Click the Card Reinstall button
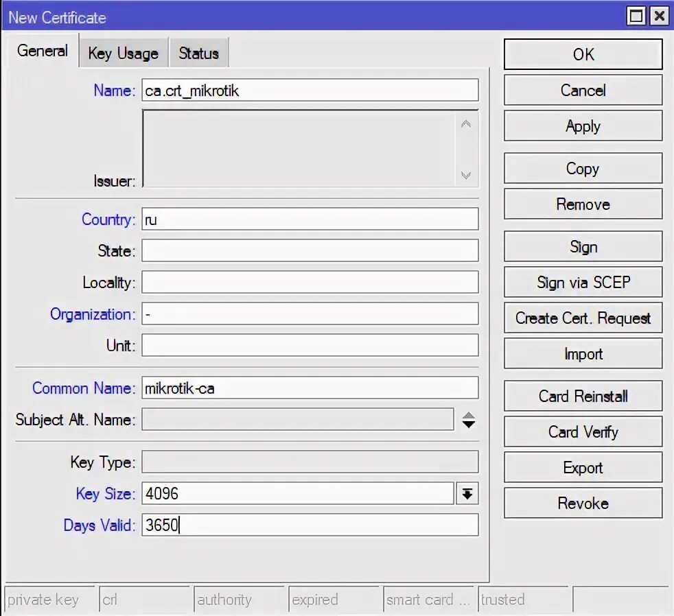The height and width of the screenshot is (616, 674). pos(583,396)
